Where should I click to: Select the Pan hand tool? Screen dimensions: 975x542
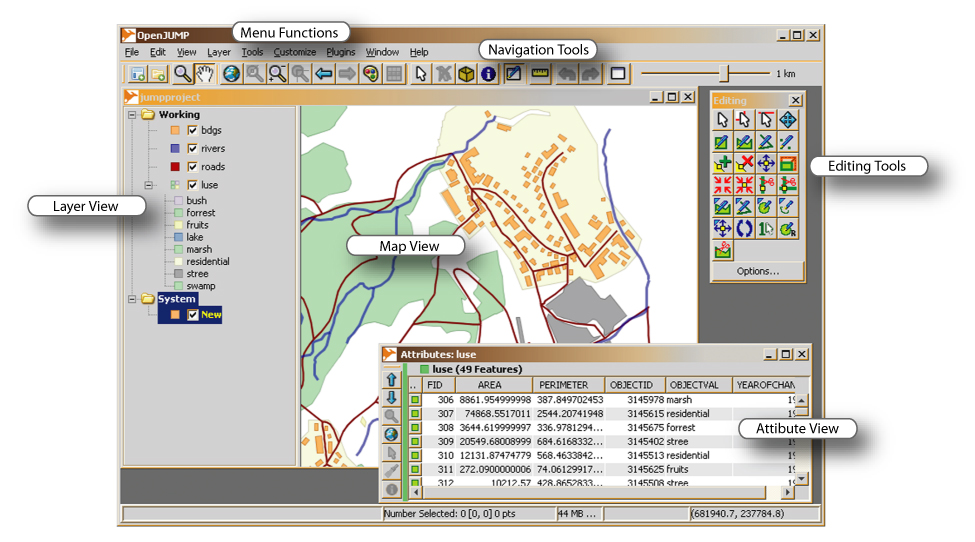[205, 73]
